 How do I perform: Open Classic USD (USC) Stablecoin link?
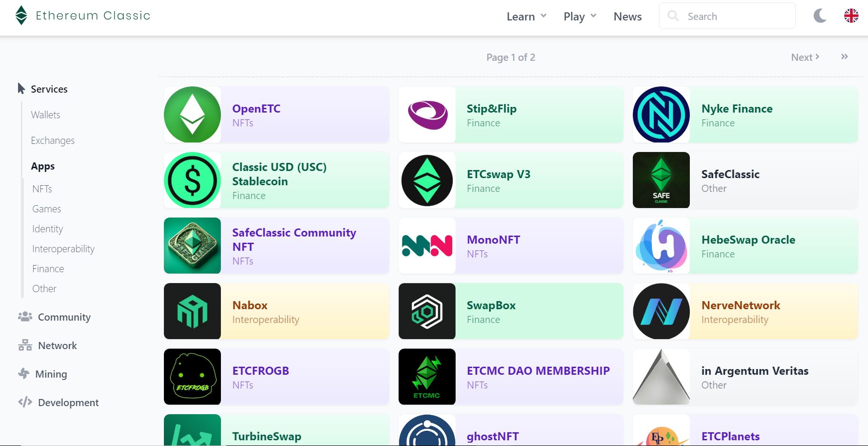(x=279, y=174)
